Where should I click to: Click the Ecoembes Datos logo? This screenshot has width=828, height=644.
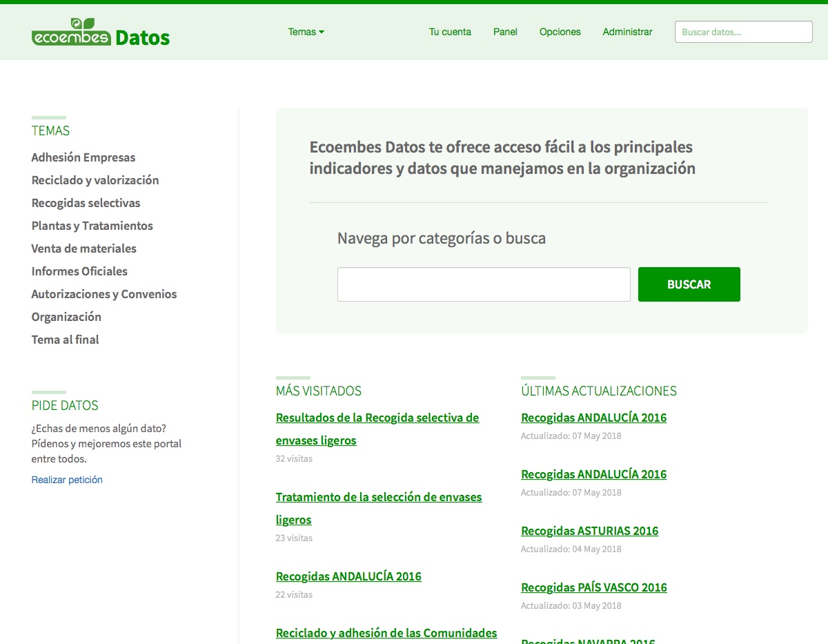101,33
